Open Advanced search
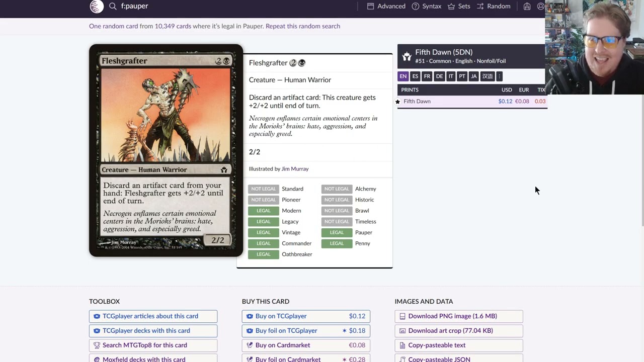The height and width of the screenshot is (362, 644). point(386,6)
